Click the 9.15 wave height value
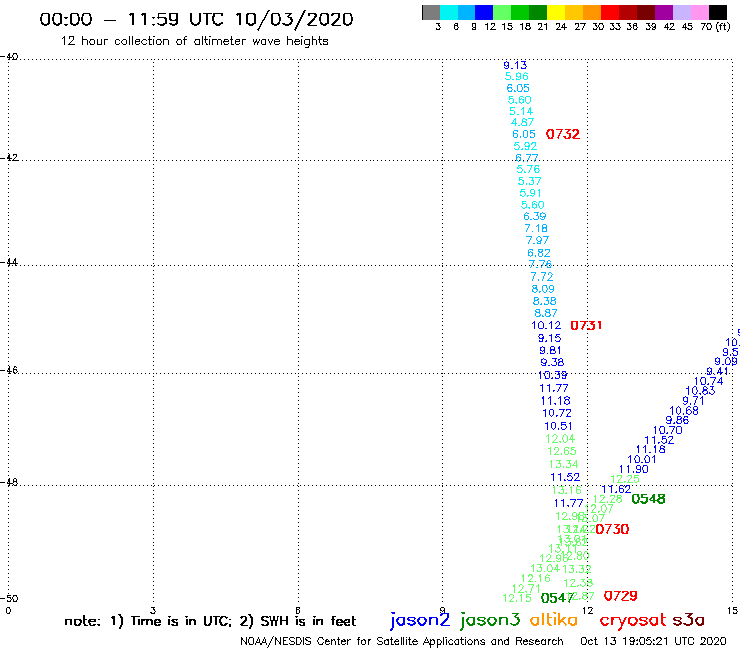 (x=549, y=338)
